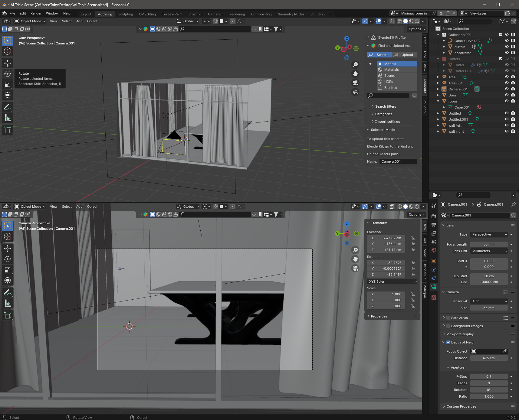This screenshot has width=519, height=420.
Task: Select the Rotate tool in top viewport
Action: 8,74
